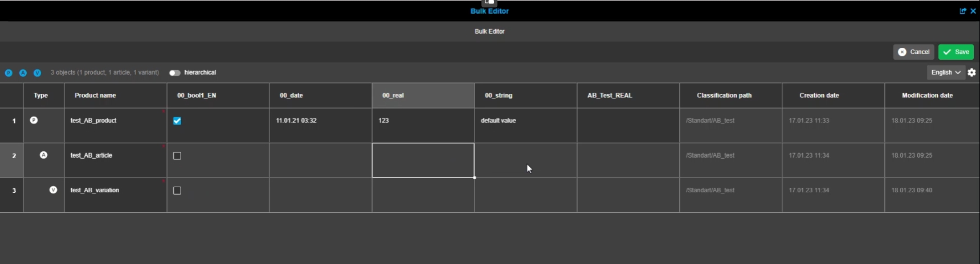The height and width of the screenshot is (264, 980).
Task: Toggle the hierarchical switch
Action: coord(174,73)
